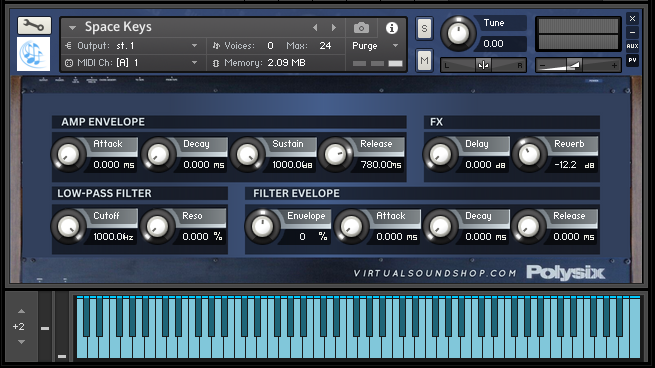Open the Purge menu dropdown
Viewport: 655px width, 368px height.
[395, 46]
